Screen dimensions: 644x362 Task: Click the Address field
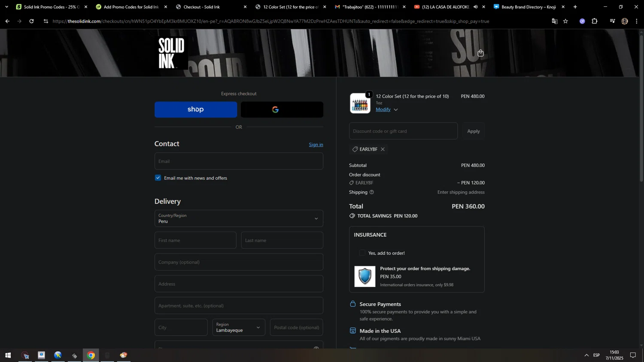239,284
